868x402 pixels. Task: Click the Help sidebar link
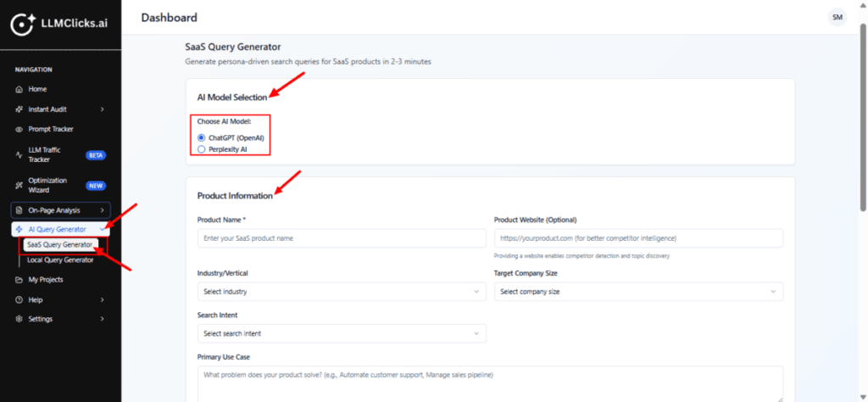(36, 299)
